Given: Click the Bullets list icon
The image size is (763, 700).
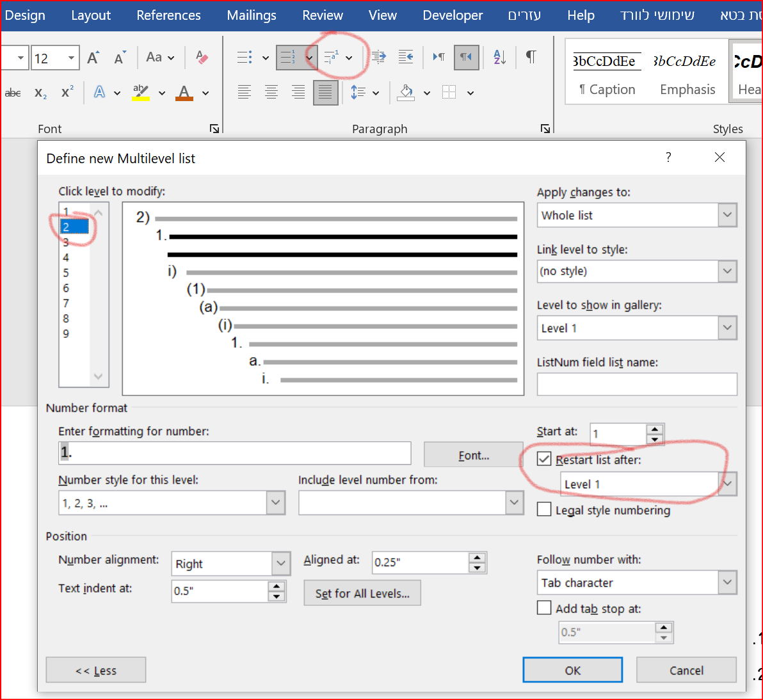Looking at the screenshot, I should 245,58.
